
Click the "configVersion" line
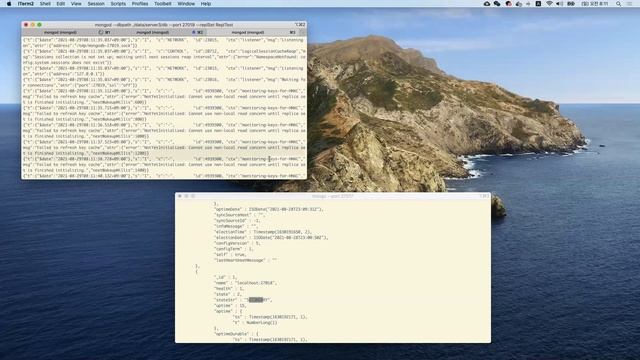pos(237,243)
